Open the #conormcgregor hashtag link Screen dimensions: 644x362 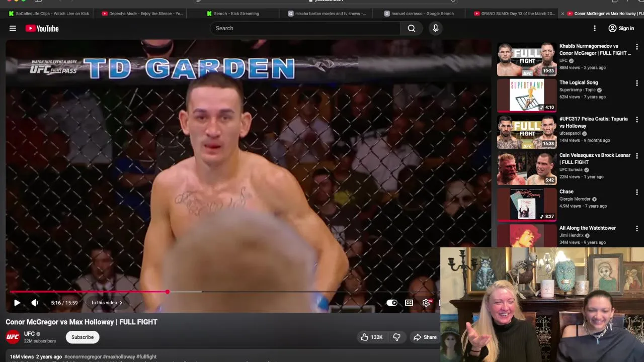pos(83,357)
